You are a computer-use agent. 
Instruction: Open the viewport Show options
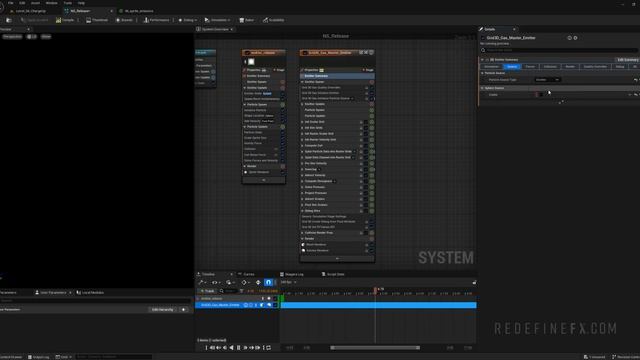pos(46,37)
